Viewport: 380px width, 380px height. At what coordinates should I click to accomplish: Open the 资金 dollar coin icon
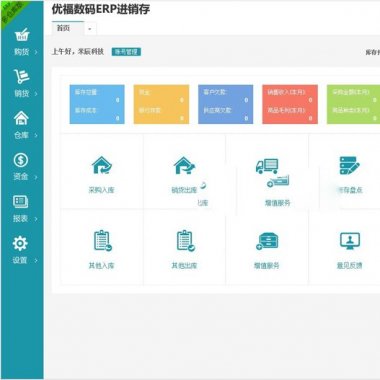[21, 160]
